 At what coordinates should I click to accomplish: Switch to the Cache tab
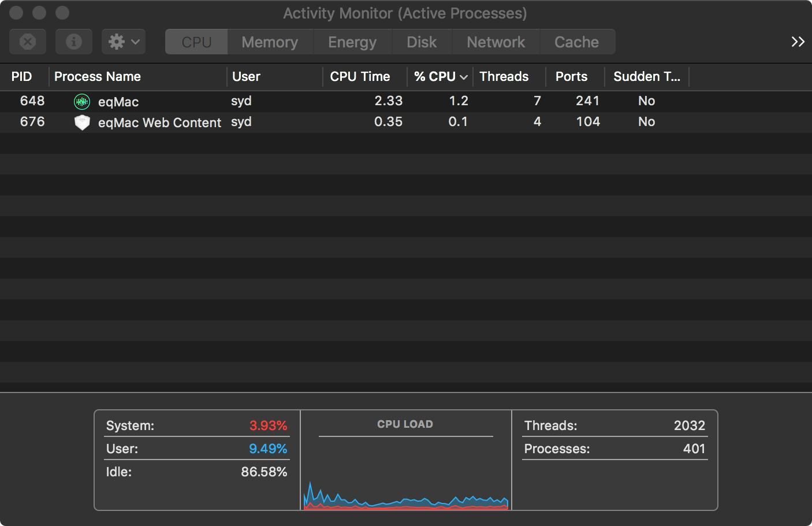pos(576,42)
